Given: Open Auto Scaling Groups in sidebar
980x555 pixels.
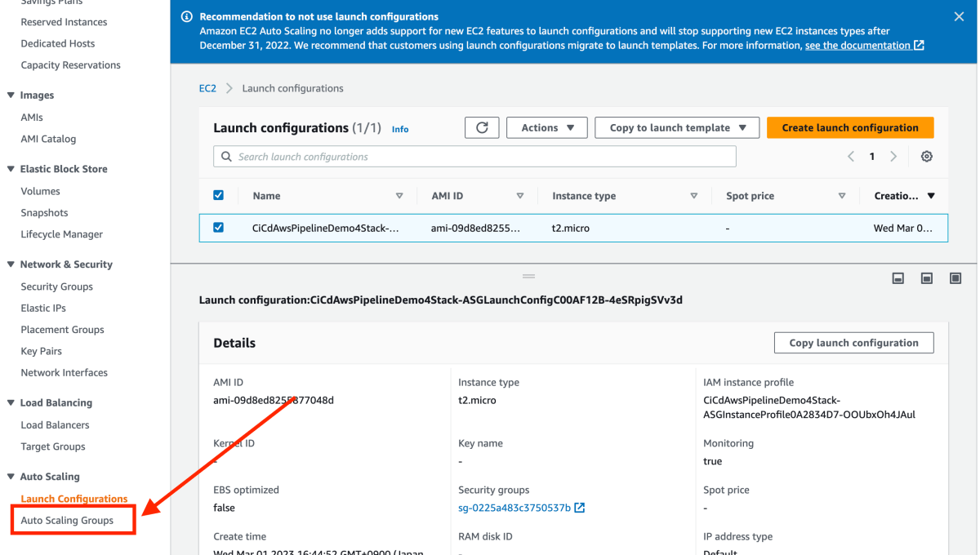Looking at the screenshot, I should pyautogui.click(x=67, y=521).
